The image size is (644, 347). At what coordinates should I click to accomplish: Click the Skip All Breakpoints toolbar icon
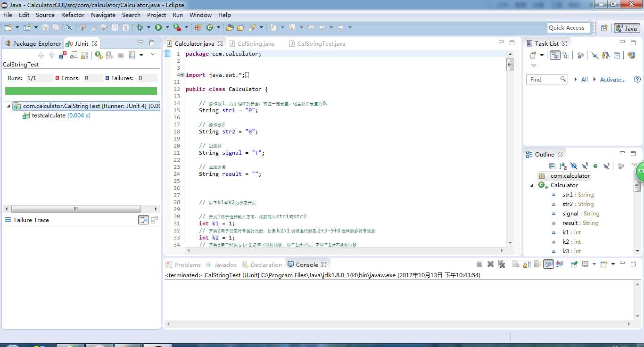click(x=69, y=28)
